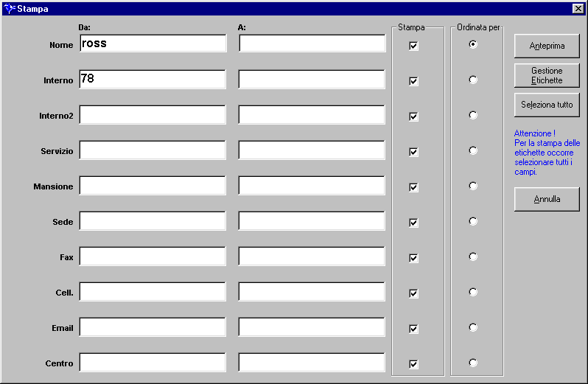Uncheck the Stampa checkbox for Nome

[413, 46]
